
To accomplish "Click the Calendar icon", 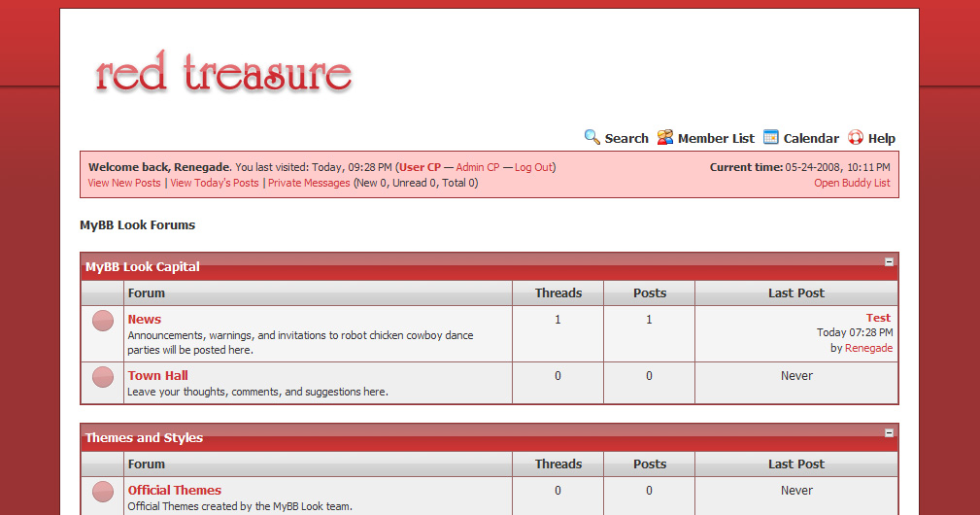I will (x=771, y=137).
